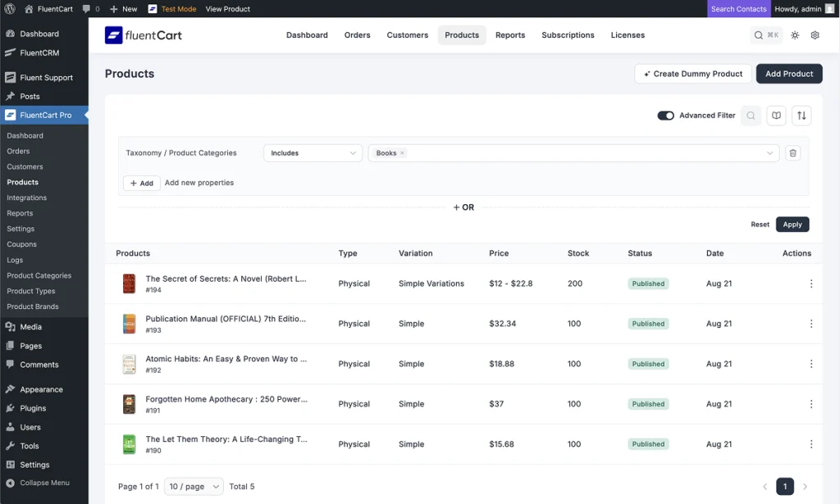840x504 pixels.
Task: Switch to the Customers tab
Action: click(408, 35)
